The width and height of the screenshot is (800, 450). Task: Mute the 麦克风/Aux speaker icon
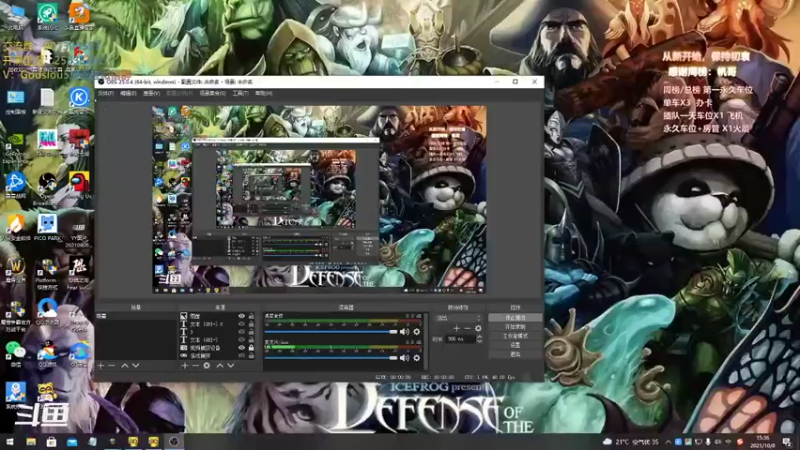tap(405, 358)
